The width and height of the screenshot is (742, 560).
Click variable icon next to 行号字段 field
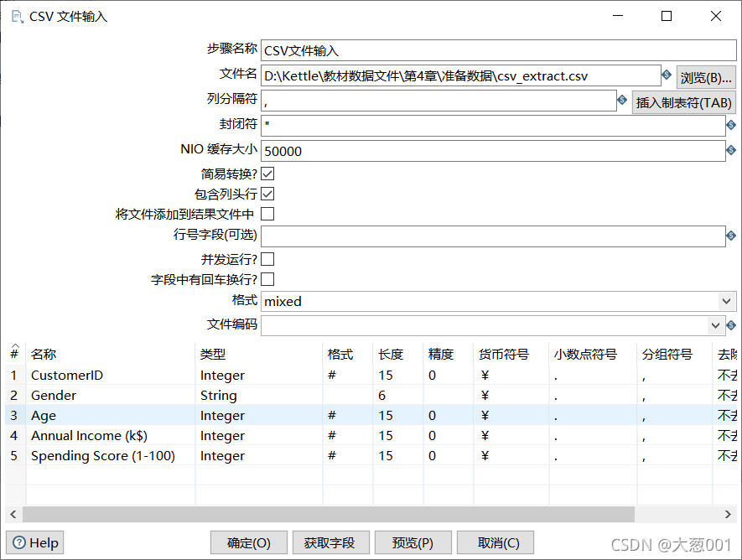tap(731, 236)
